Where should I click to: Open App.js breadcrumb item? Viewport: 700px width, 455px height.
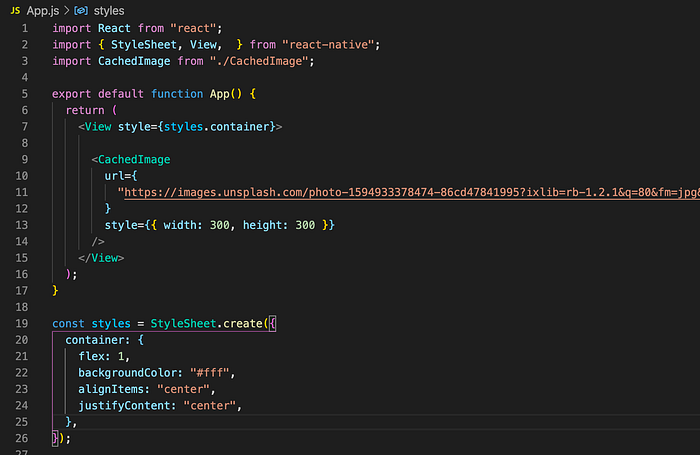tap(42, 10)
